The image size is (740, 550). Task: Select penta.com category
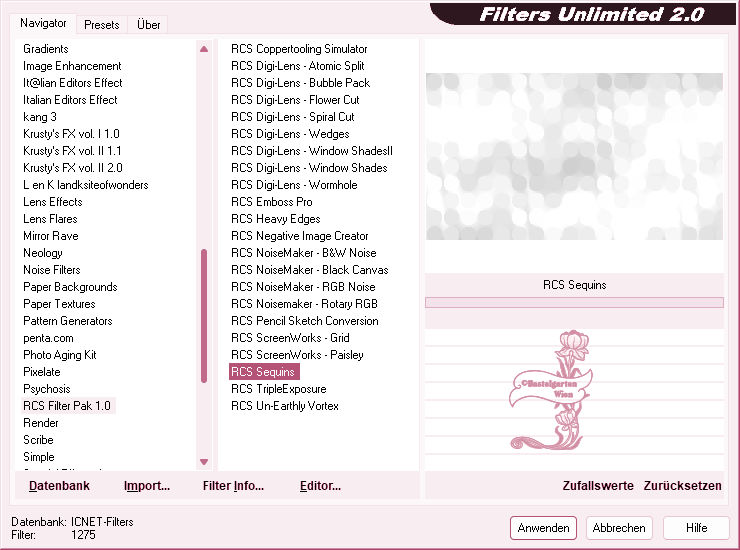48,338
